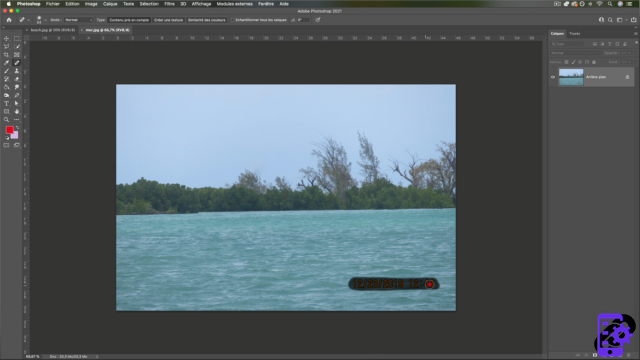Select the Paint Bucket tool
Viewport: 640px width, 360px height.
[6, 87]
